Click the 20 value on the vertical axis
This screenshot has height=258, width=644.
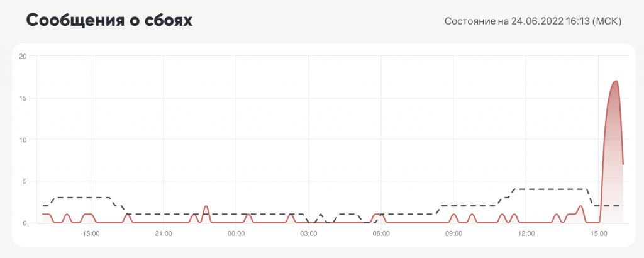tap(23, 56)
